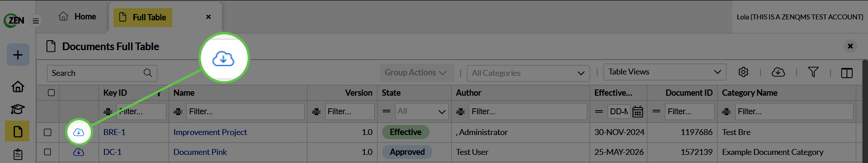Open the All Categories dropdown

click(x=528, y=73)
